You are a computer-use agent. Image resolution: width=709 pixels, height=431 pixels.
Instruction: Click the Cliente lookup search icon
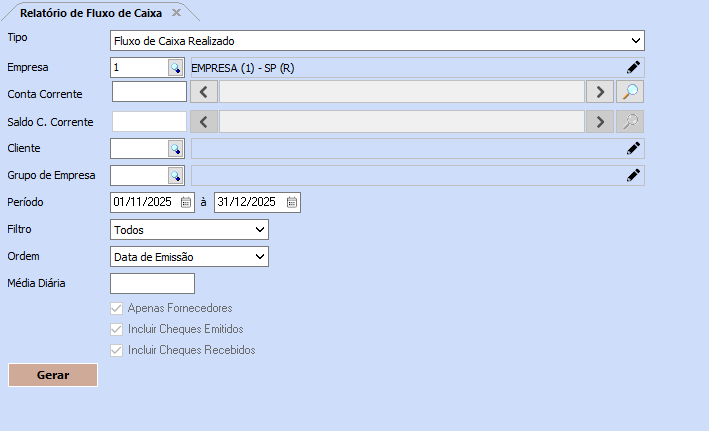[176, 148]
